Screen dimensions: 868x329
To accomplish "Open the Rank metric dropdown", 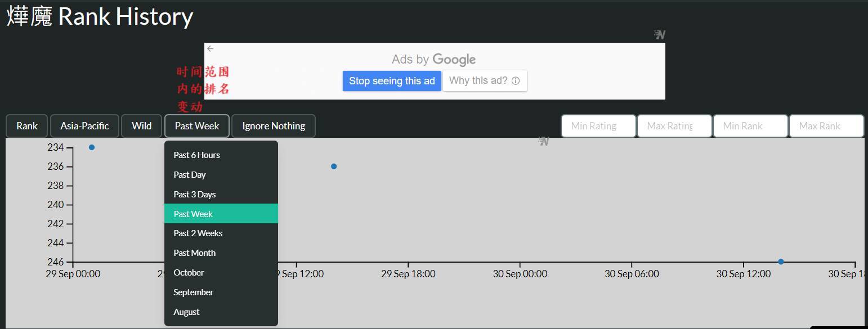I will click(27, 126).
